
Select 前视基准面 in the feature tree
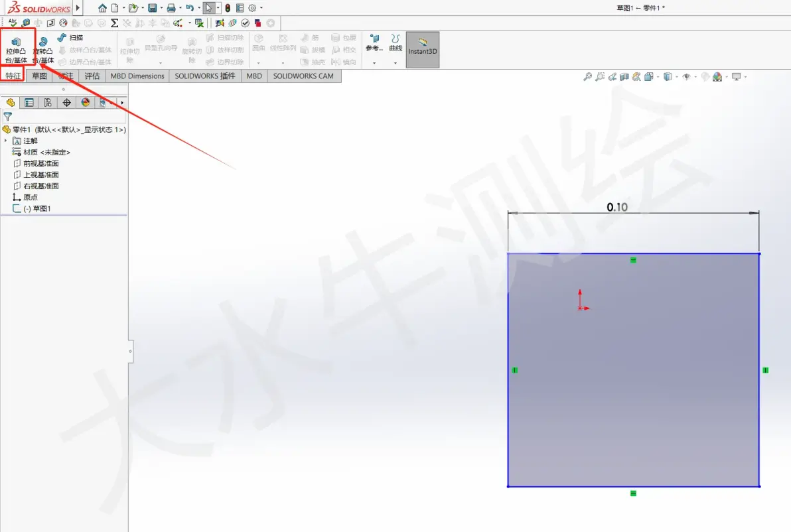[x=36, y=163]
